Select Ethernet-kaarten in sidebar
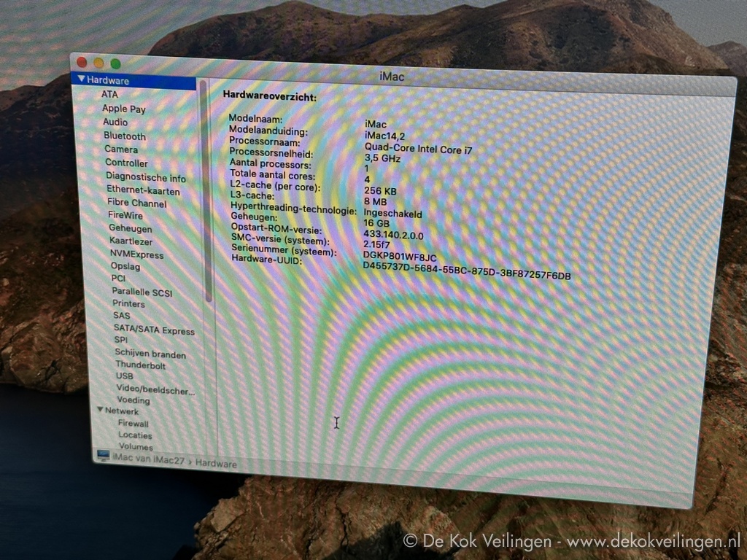The image size is (747, 560). pos(143,190)
